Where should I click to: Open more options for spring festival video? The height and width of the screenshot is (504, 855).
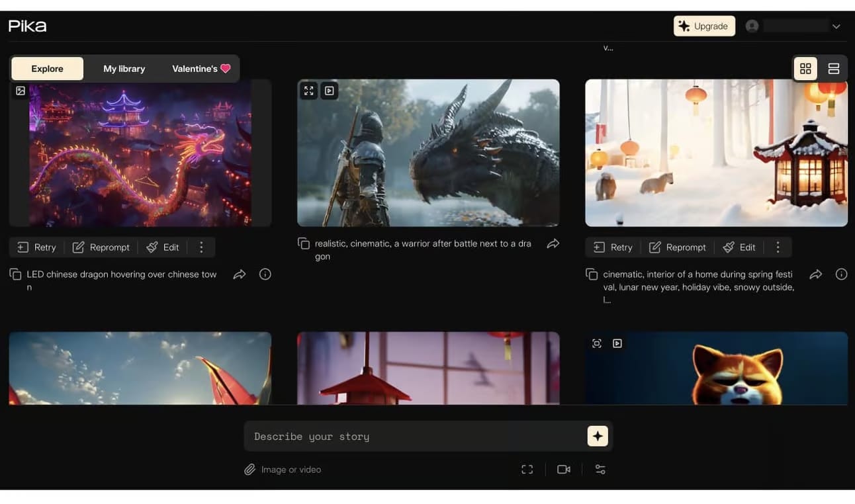coord(778,247)
